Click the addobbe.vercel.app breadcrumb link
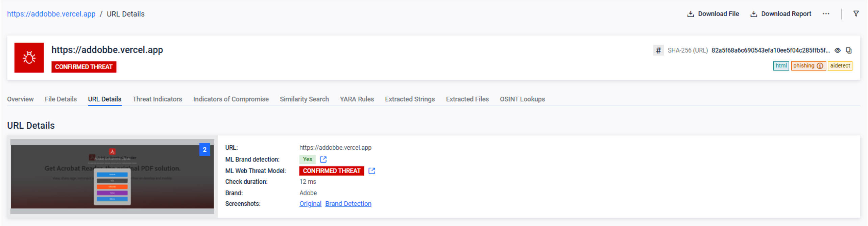 click(51, 14)
